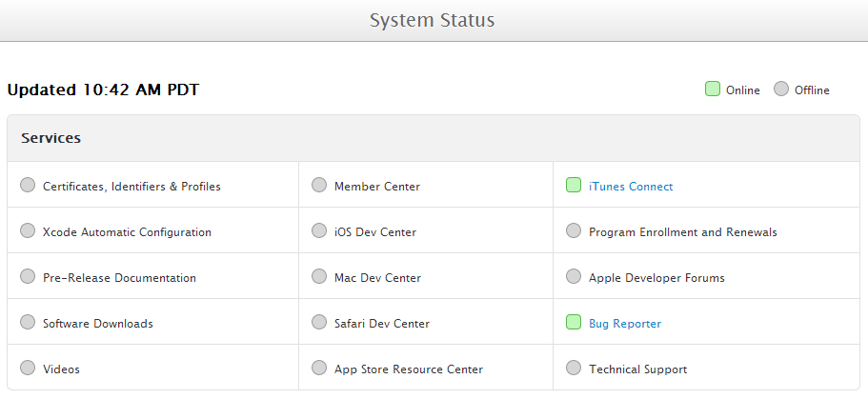Click the Offline legend gray circle

(781, 90)
